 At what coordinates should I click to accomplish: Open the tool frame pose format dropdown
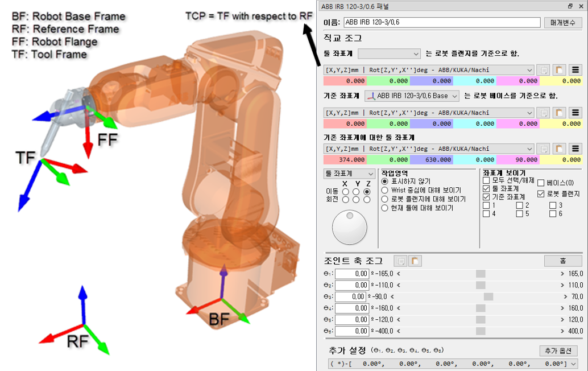429,70
